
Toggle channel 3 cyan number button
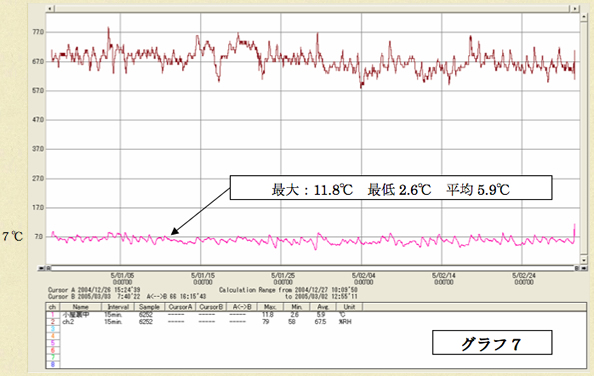tap(53, 329)
